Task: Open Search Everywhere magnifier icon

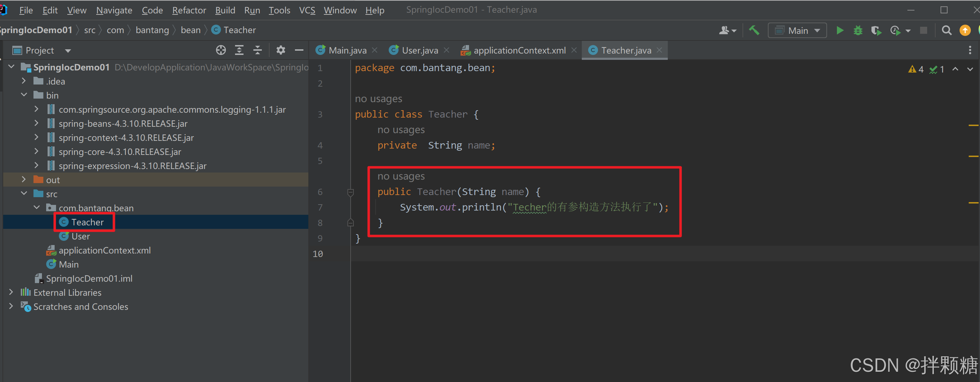Action: (947, 30)
